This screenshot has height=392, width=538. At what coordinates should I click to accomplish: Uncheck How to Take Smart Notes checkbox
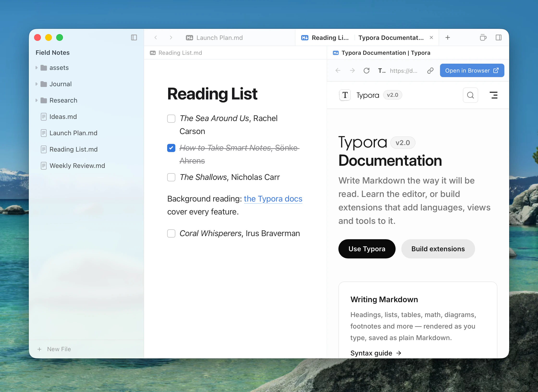click(x=171, y=148)
